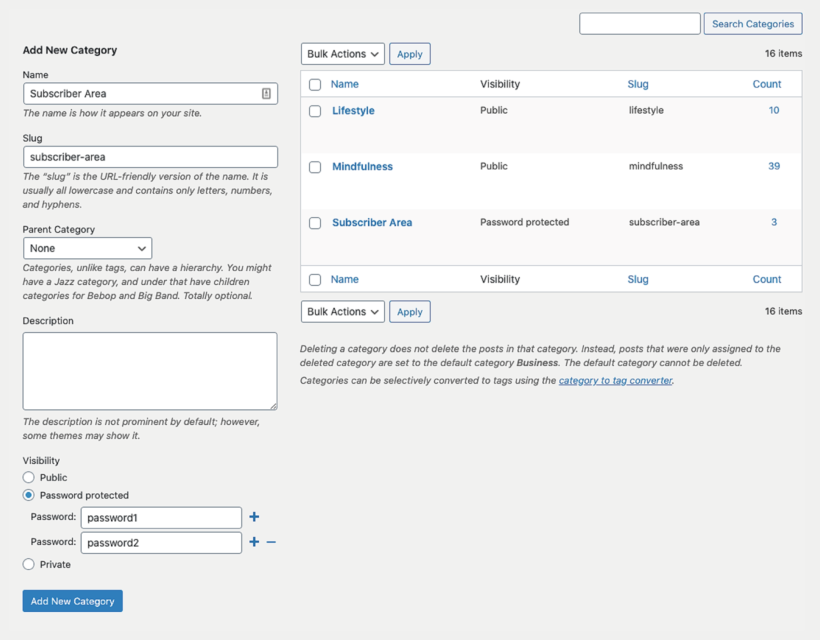
Task: Click the Search Categories button
Action: coord(752,23)
